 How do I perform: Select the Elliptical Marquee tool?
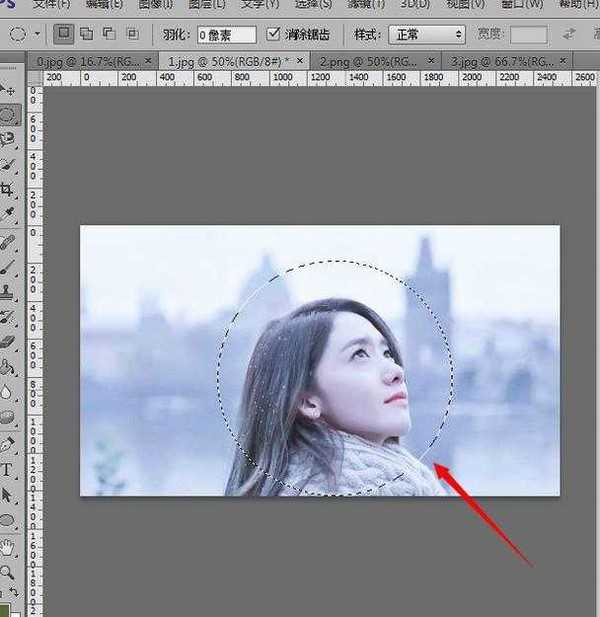[8, 116]
